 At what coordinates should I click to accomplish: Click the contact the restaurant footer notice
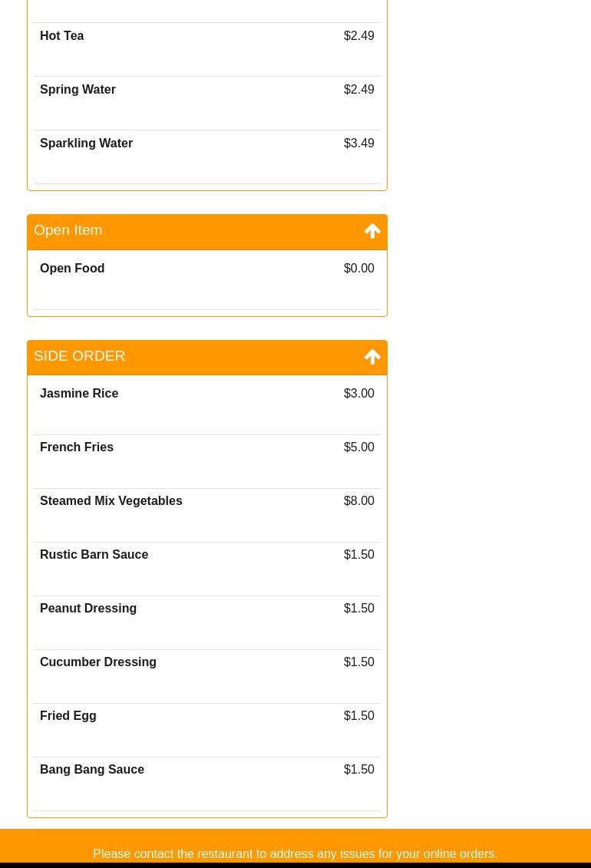[295, 853]
